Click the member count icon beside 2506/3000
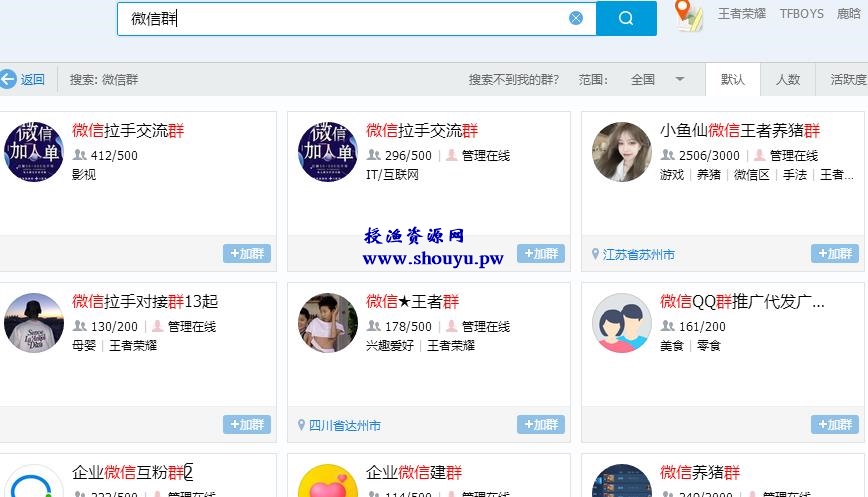 668,155
